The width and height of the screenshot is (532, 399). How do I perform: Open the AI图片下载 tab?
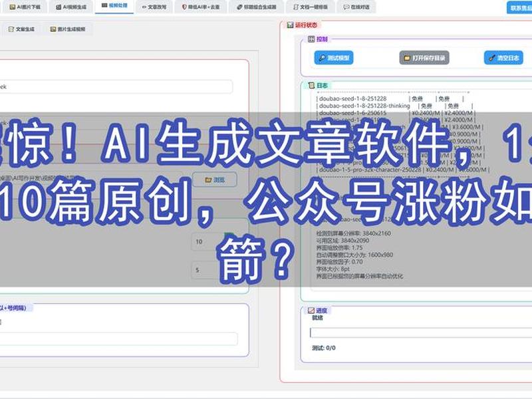click(25, 7)
